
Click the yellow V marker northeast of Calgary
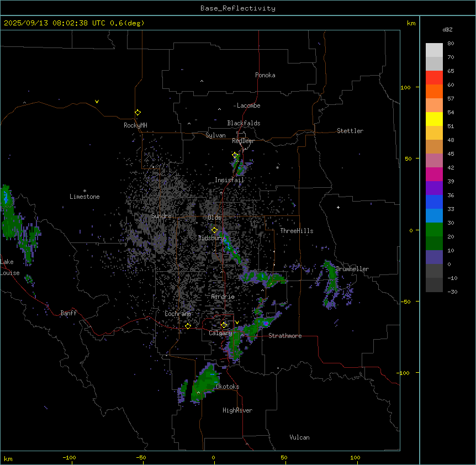point(237,323)
